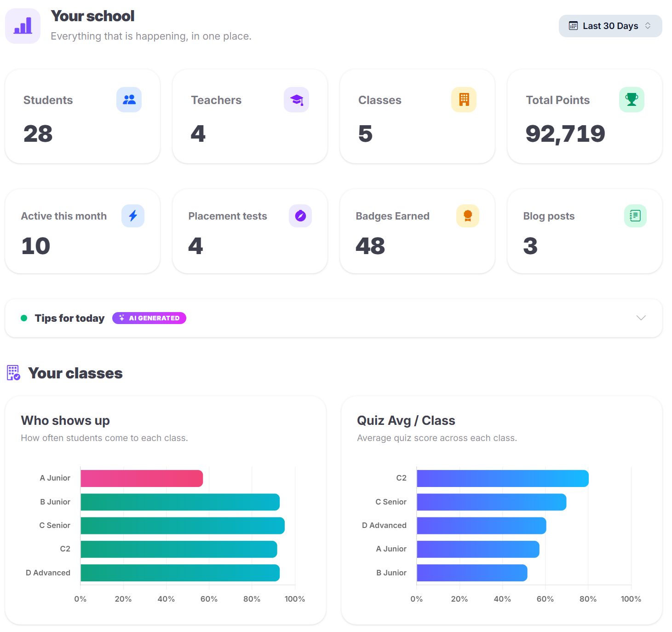Image resolution: width=672 pixels, height=632 pixels.
Task: Click the Tips for today heading
Action: (69, 318)
